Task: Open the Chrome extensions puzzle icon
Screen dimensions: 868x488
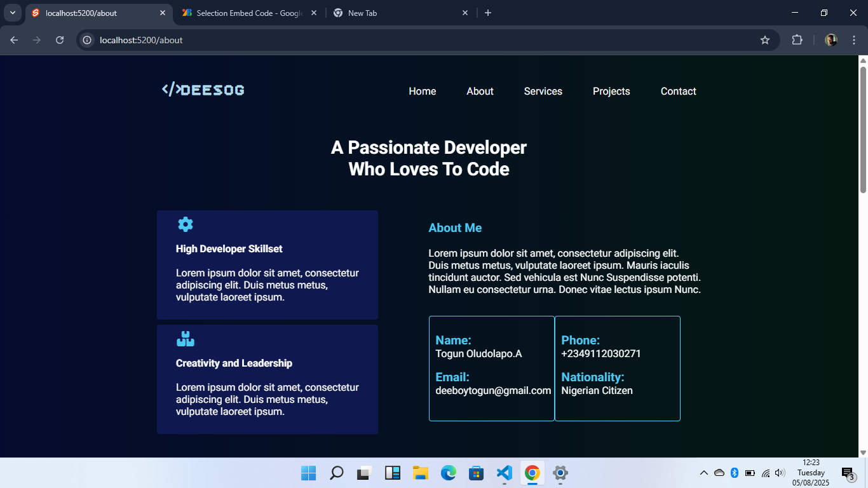Action: tap(797, 40)
